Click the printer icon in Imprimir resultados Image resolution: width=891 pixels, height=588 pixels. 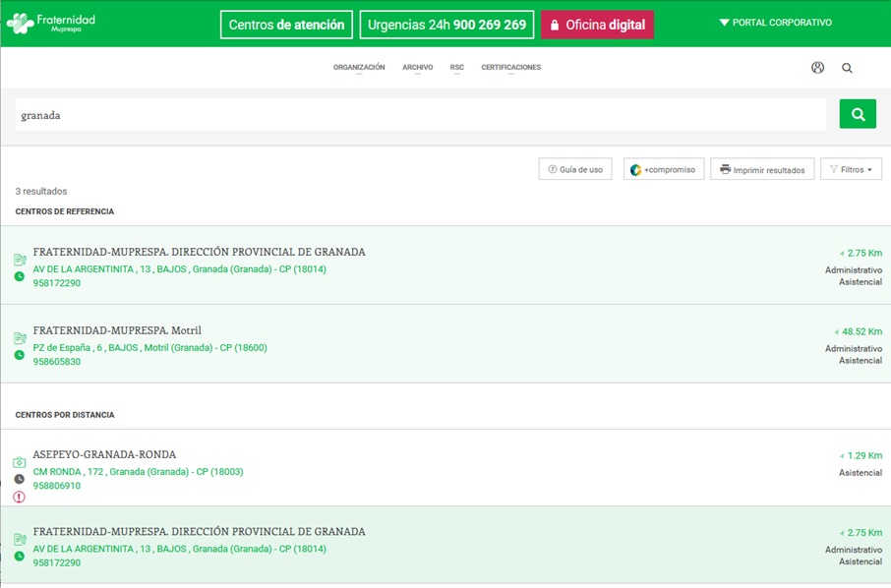click(725, 169)
